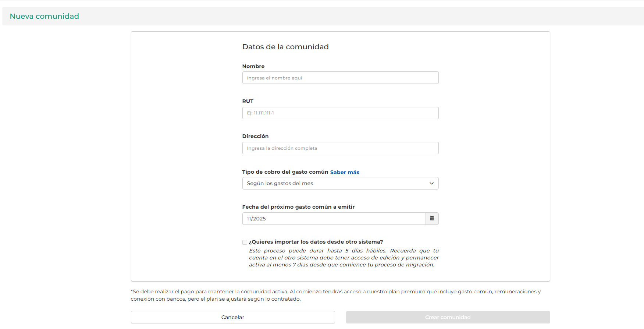Click the dropdown chevron arrow icon
The image size is (644, 329).
pos(431,184)
